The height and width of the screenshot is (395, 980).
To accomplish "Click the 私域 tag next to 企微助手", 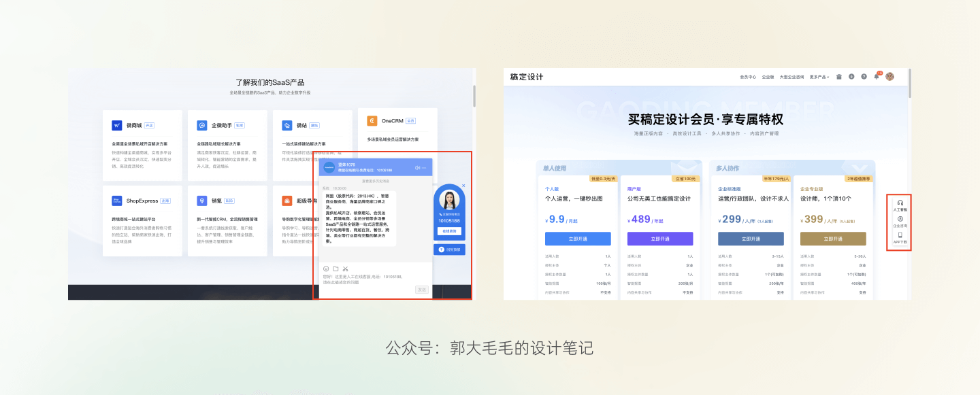I will coord(240,126).
